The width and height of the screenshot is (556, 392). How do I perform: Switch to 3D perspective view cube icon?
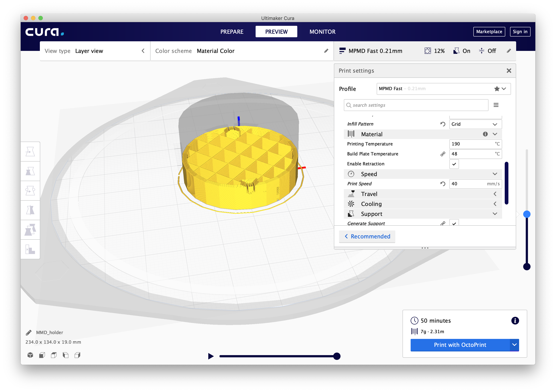click(30, 355)
